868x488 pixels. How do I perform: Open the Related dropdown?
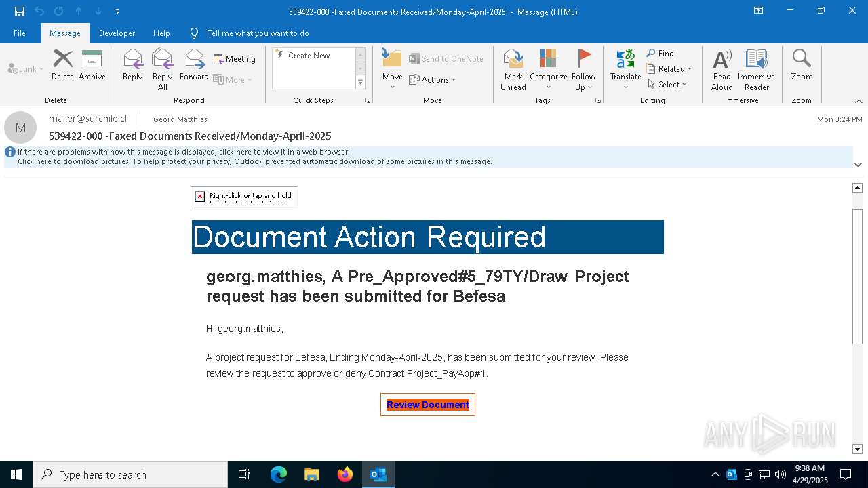[x=669, y=69]
